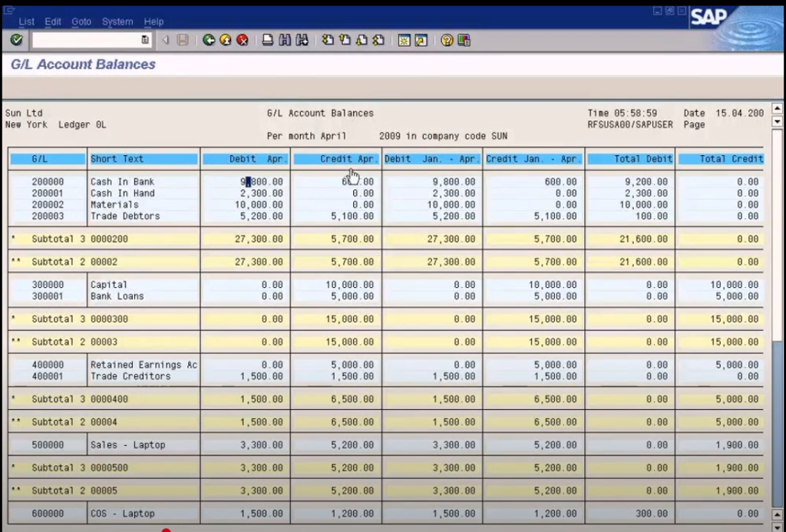Open the Edit menu

(53, 21)
